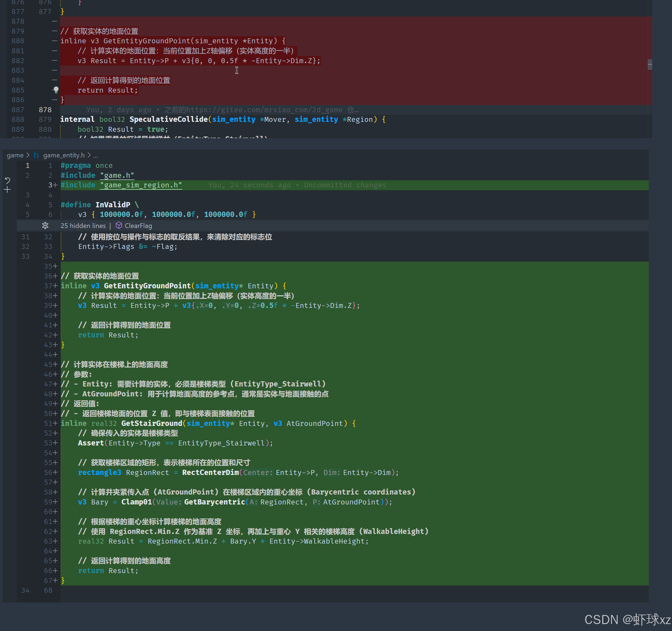Click the Assert macro call
The image size is (672, 631).
pos(91,443)
